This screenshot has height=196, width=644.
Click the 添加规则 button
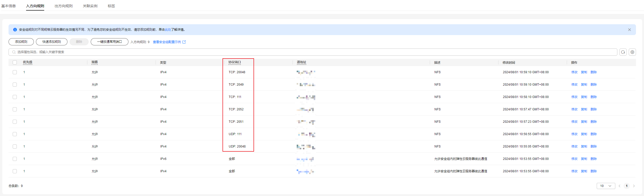point(21,42)
